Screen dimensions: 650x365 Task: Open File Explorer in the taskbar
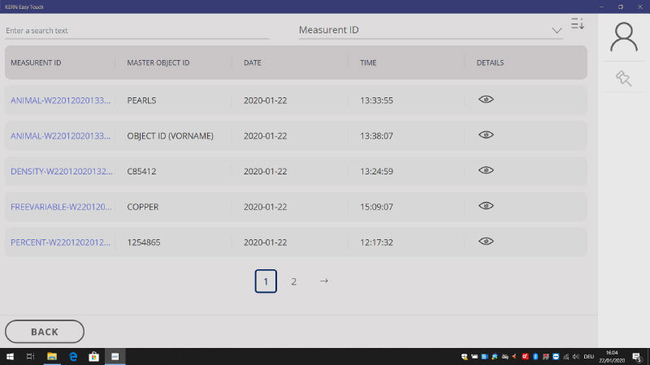coord(52,356)
